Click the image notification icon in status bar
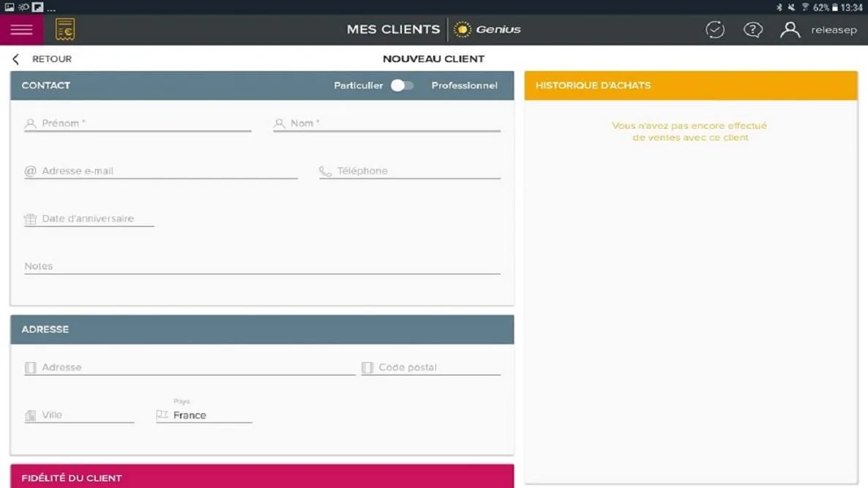The image size is (868, 488). click(10, 7)
